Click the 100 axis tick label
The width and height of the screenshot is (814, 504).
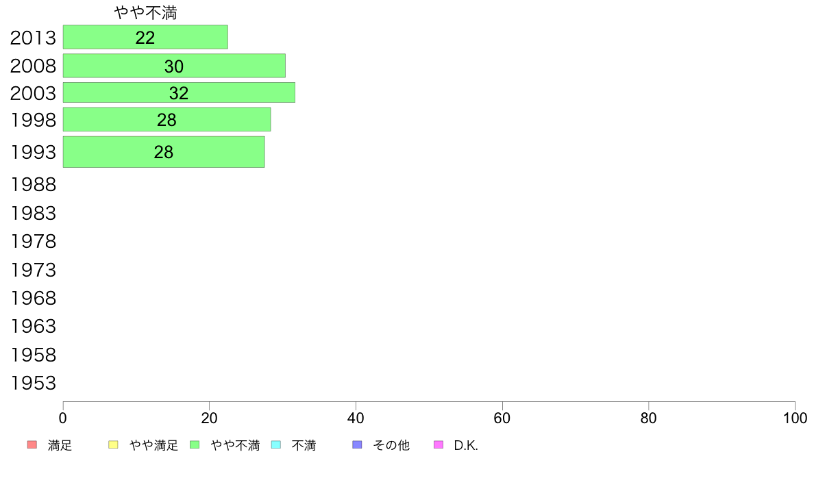pyautogui.click(x=795, y=418)
